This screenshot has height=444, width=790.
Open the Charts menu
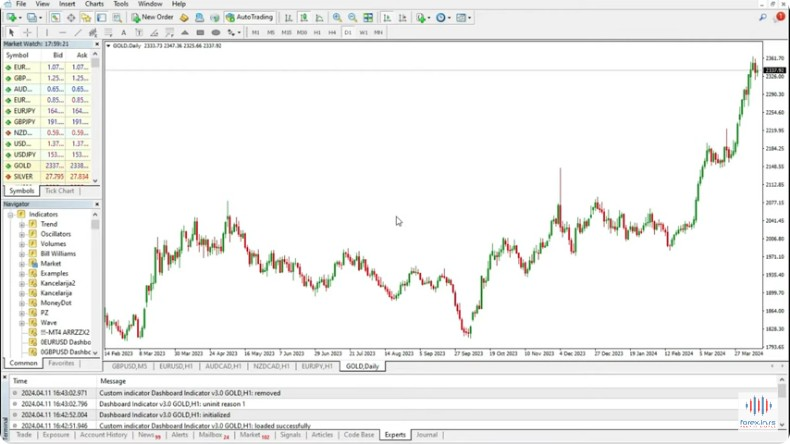pos(94,4)
